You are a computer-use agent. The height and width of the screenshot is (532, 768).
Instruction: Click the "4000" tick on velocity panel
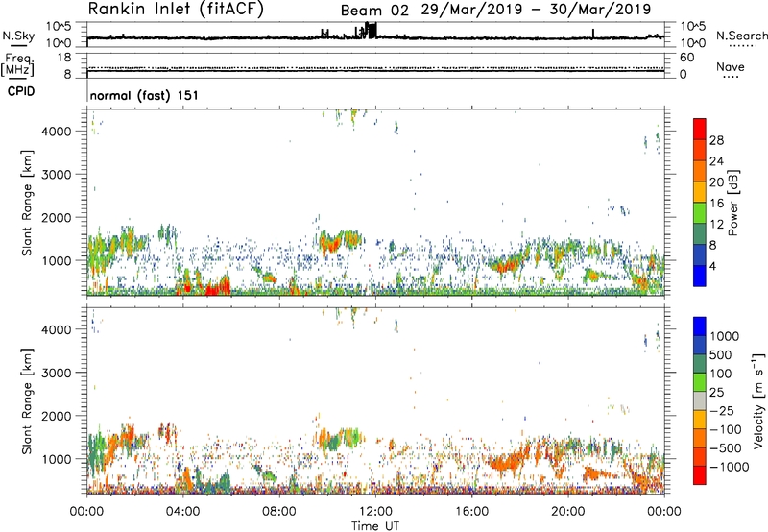point(57,329)
